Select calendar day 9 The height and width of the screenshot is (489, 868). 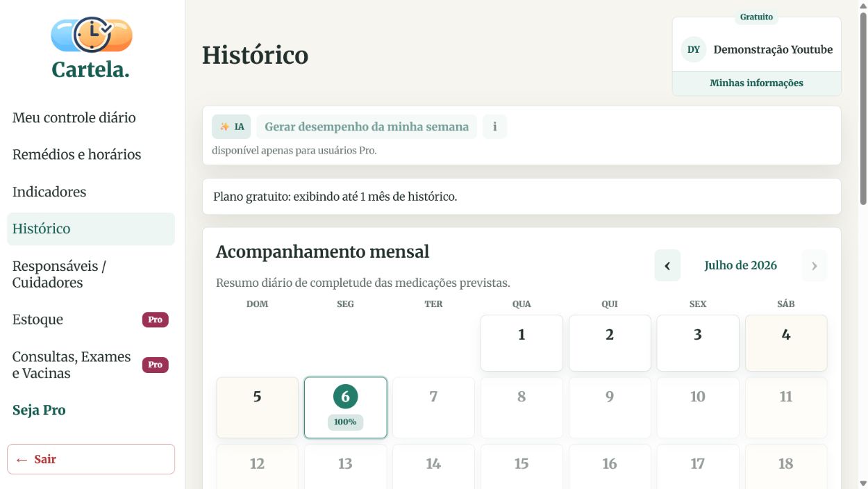pos(610,408)
